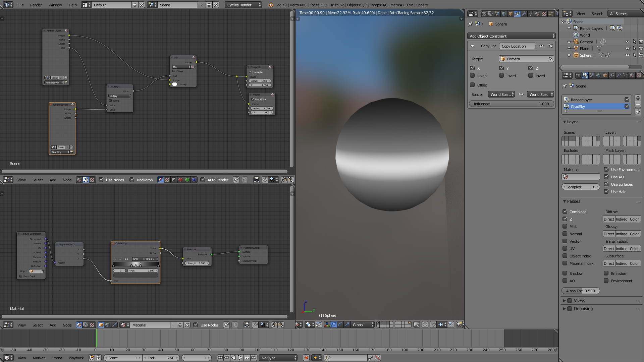Open the No Sync playback dropdown
Screen dimensions: 644x362
[x=278, y=358]
